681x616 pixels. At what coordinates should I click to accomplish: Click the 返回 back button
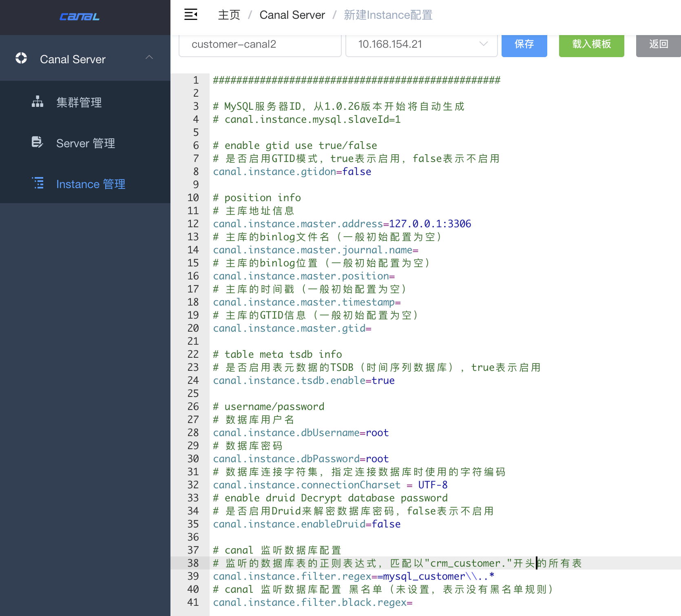[659, 44]
